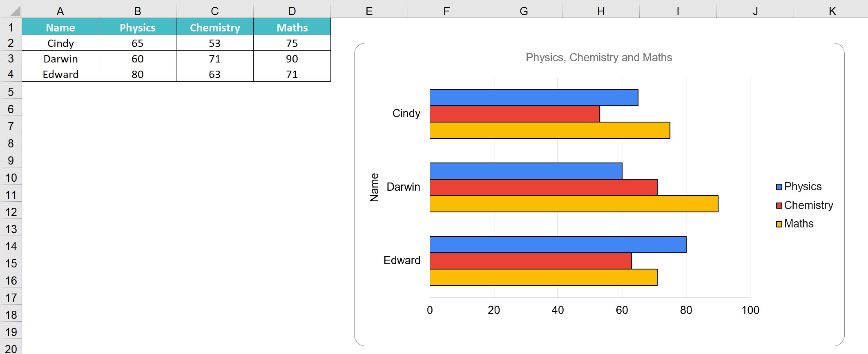Select cell containing Darwin

point(60,58)
